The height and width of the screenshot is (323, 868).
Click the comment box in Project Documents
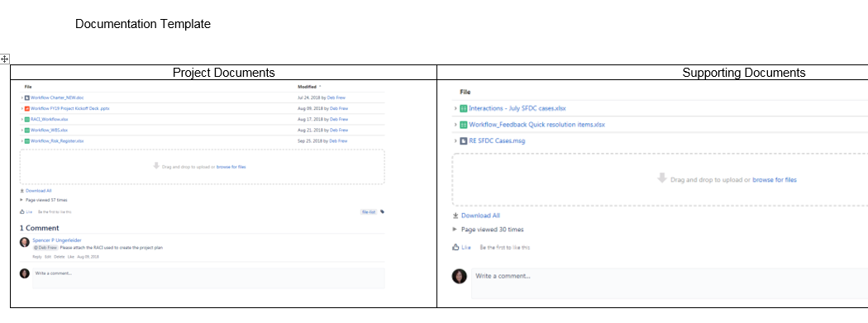tap(208, 278)
